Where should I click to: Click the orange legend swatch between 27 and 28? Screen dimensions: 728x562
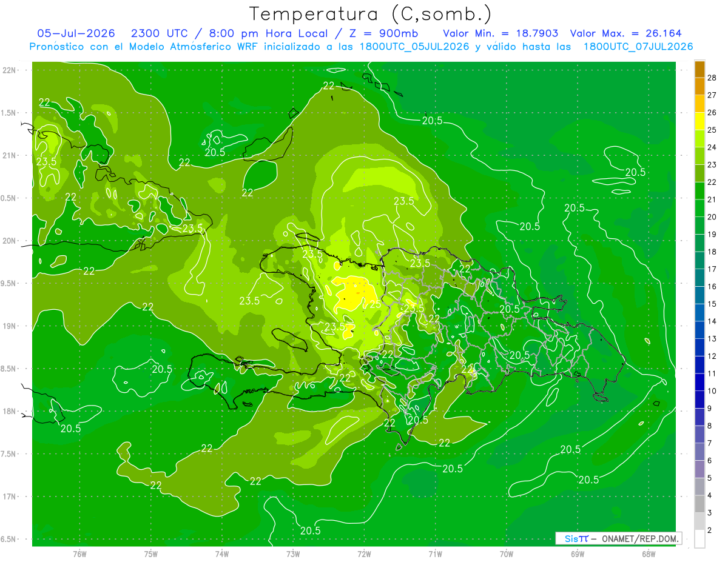(699, 86)
